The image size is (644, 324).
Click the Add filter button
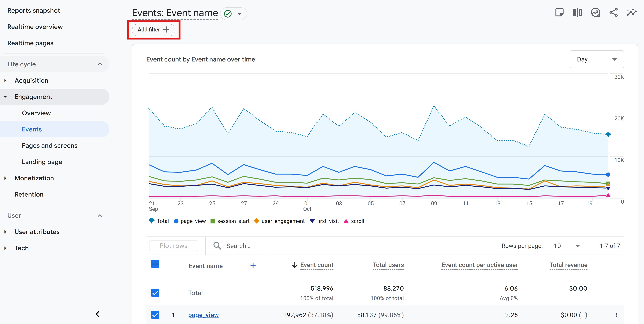(153, 29)
